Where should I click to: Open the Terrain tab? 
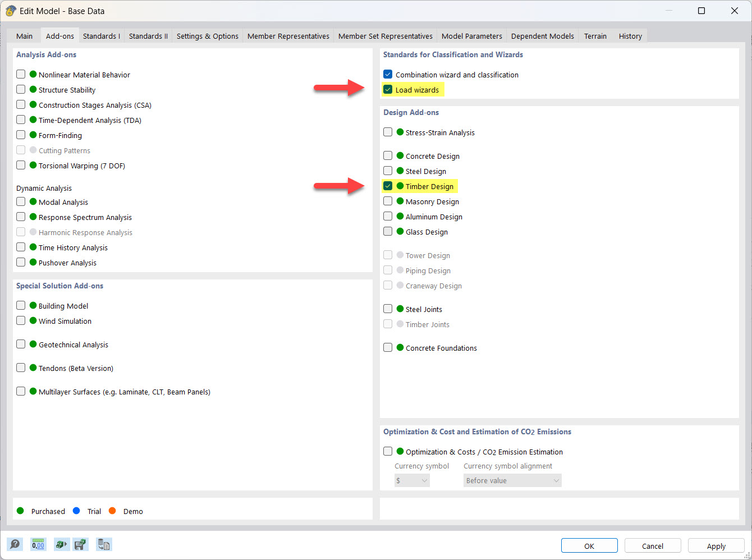[595, 35]
